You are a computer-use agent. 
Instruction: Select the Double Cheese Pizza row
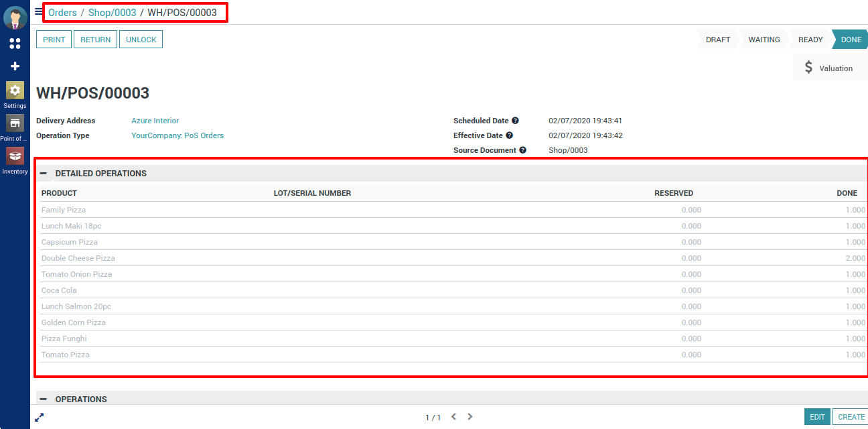tap(78, 258)
